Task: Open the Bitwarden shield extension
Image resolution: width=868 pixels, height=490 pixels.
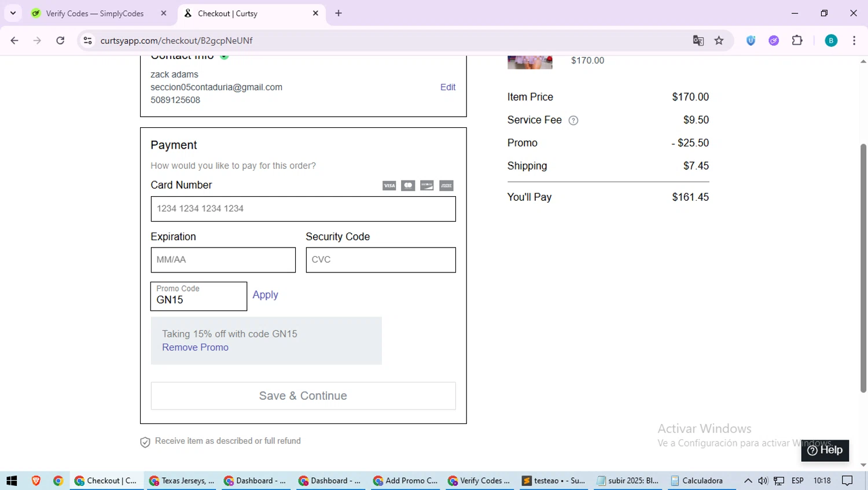Action: pyautogui.click(x=751, y=40)
